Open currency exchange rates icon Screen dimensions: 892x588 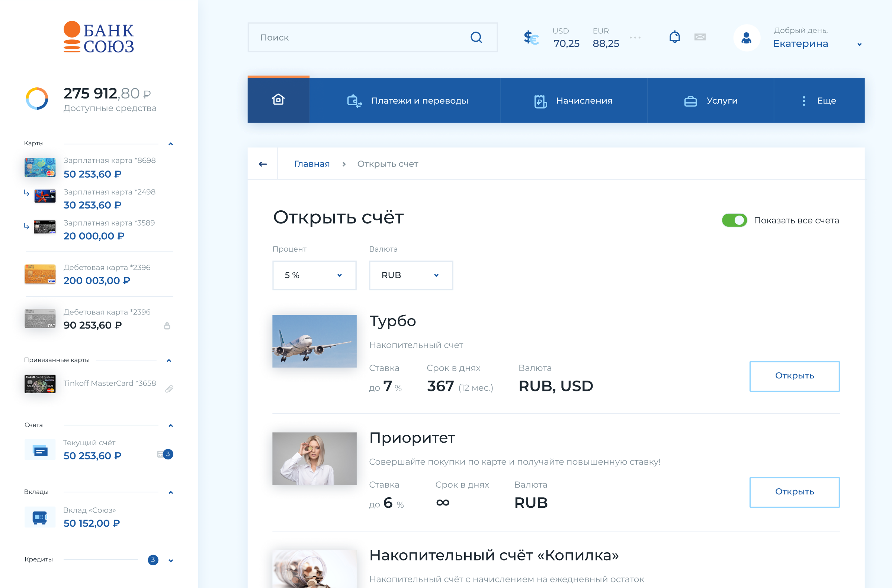pyautogui.click(x=532, y=38)
